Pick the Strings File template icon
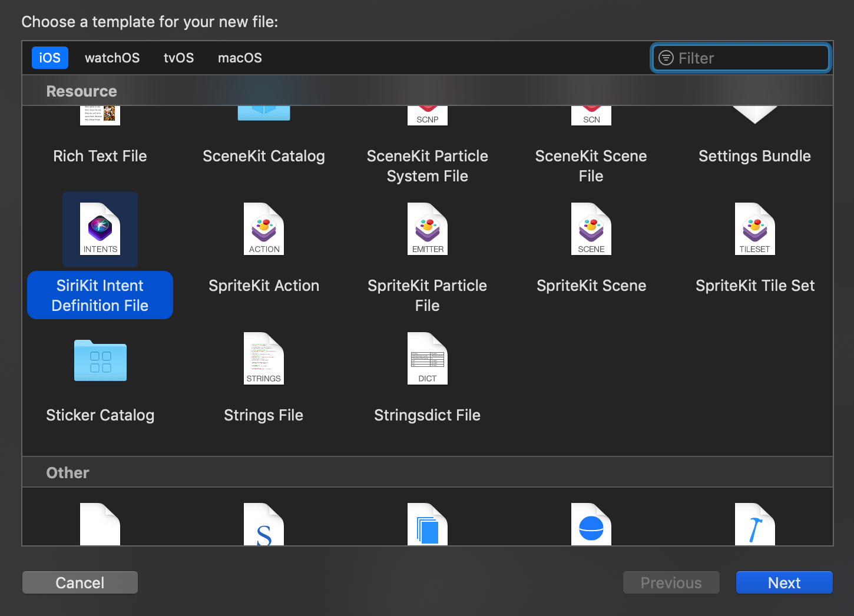The width and height of the screenshot is (854, 616). point(264,359)
